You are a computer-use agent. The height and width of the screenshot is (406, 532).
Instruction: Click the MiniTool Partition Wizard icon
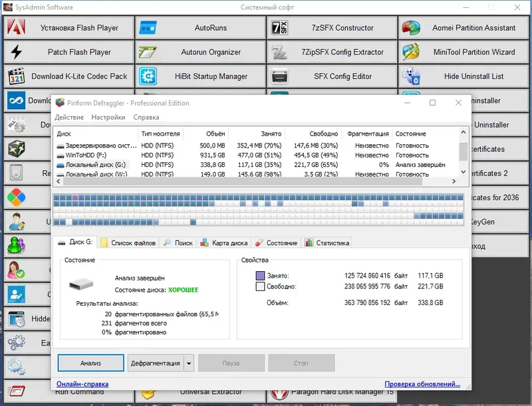(x=411, y=52)
